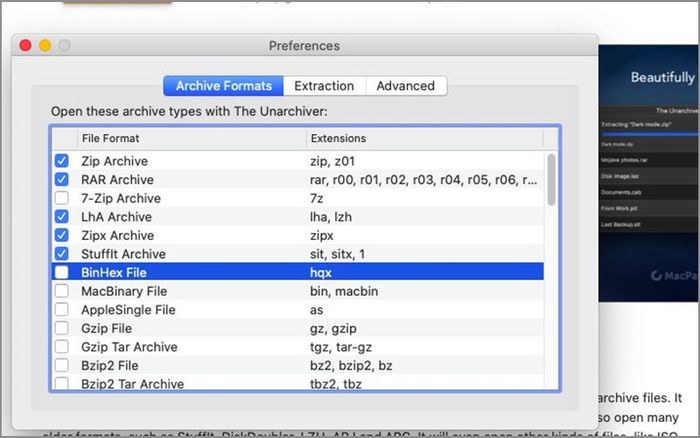Screen dimensions: 700x438
Task: Select the StuffIt Archive row label
Action: pyautogui.click(x=123, y=254)
